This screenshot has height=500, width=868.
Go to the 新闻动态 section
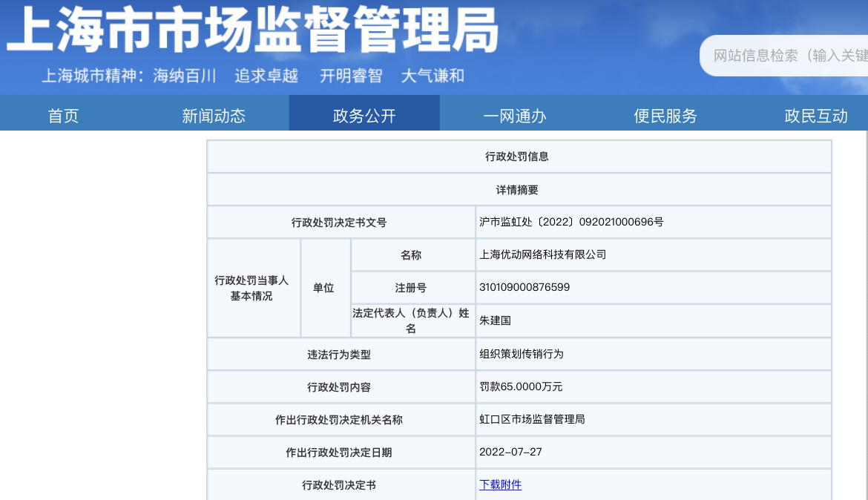(214, 116)
